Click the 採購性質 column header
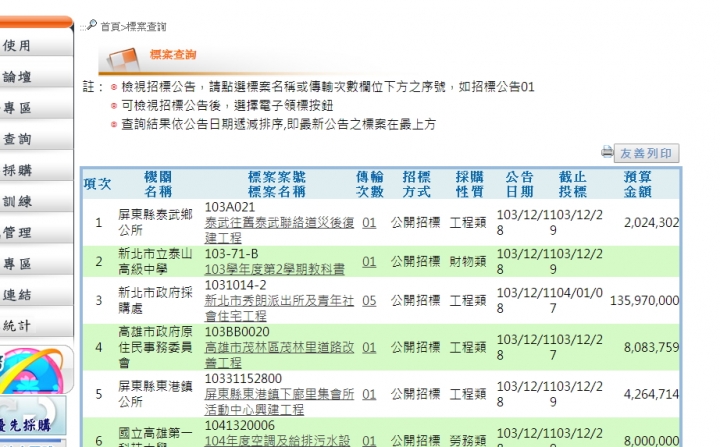Image resolution: width=720 pixels, height=447 pixels. click(x=469, y=184)
